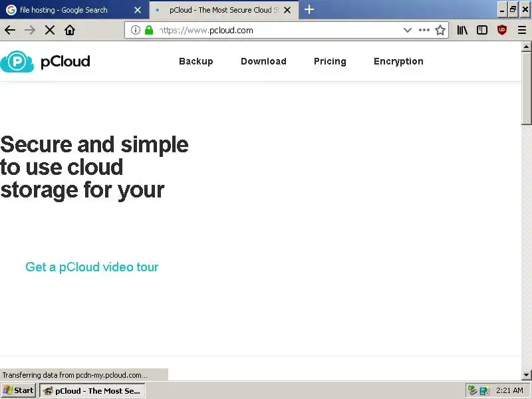This screenshot has width=532, height=399.
Task: Stop loading the page with X button
Action: point(50,30)
